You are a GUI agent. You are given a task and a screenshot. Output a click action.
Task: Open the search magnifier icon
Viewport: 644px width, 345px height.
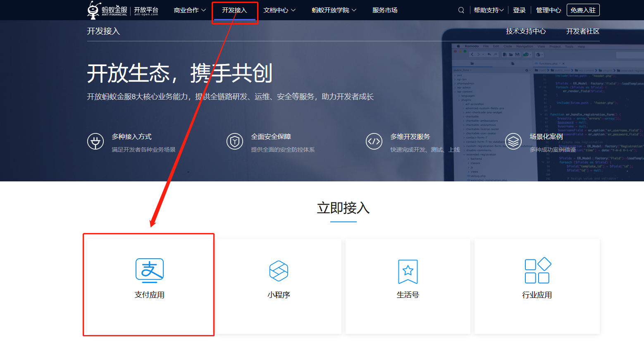coord(461,10)
